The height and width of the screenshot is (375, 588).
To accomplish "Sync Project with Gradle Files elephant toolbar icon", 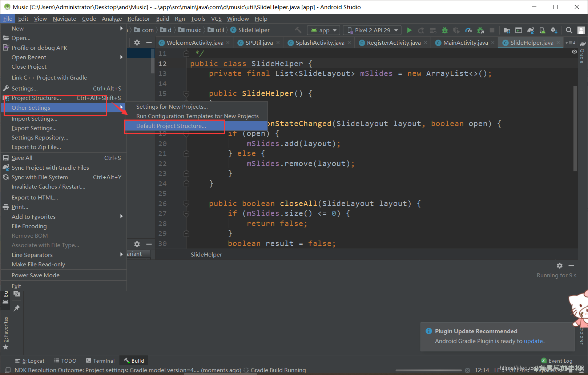I will (531, 30).
